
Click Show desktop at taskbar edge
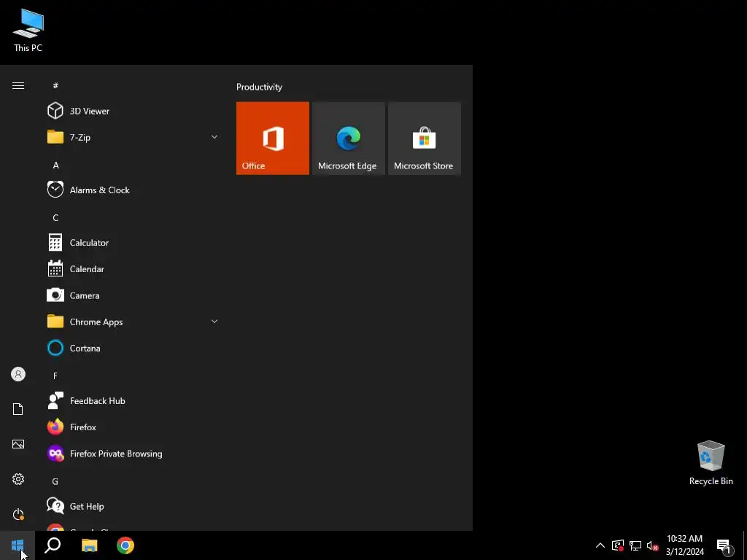click(745, 545)
